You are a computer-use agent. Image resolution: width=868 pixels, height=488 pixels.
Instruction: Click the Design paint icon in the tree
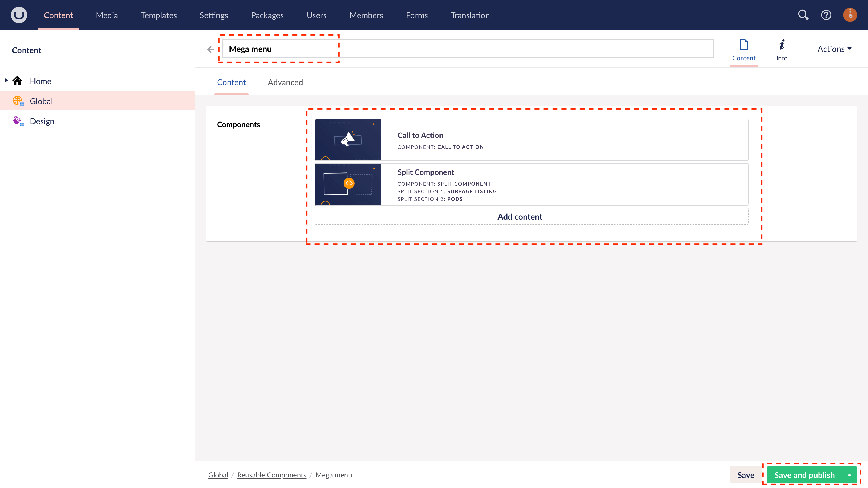[x=18, y=121]
